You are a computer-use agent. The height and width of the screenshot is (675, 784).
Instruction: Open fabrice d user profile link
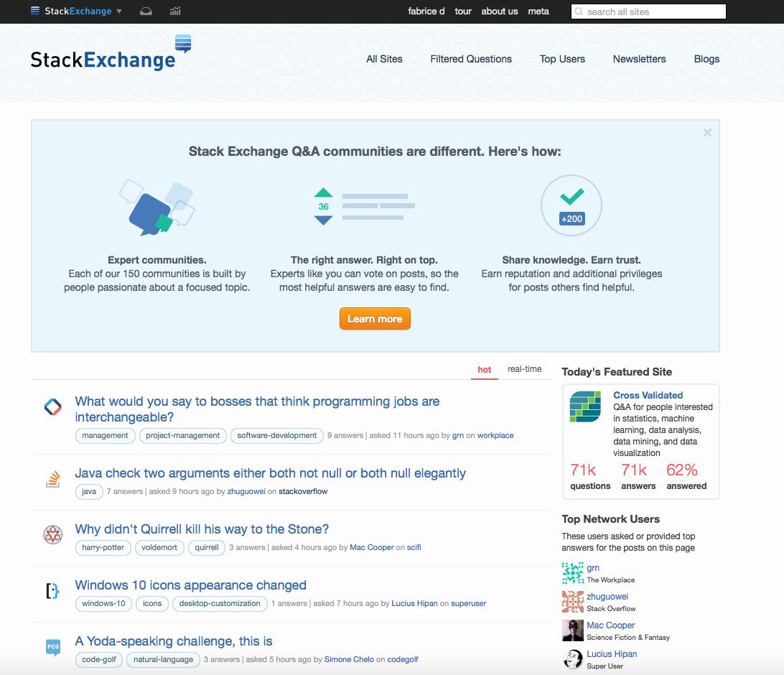point(426,11)
